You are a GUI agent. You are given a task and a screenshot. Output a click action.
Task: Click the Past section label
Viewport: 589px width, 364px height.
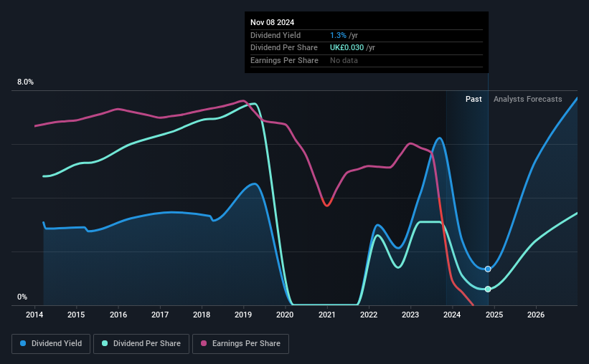pyautogui.click(x=473, y=99)
